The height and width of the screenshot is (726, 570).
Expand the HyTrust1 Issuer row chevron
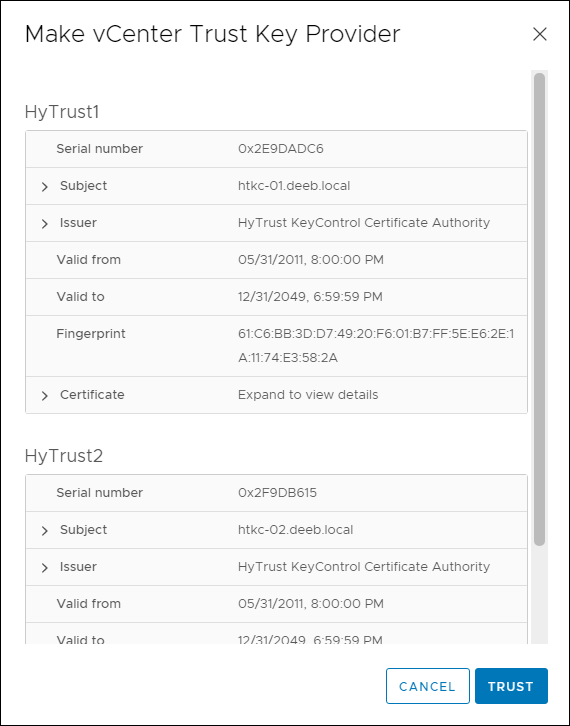(44, 224)
